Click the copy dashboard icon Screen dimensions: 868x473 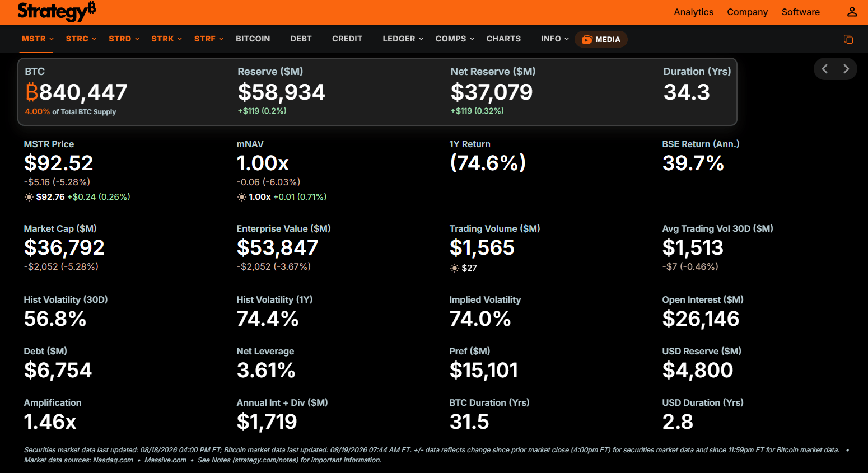pyautogui.click(x=848, y=39)
